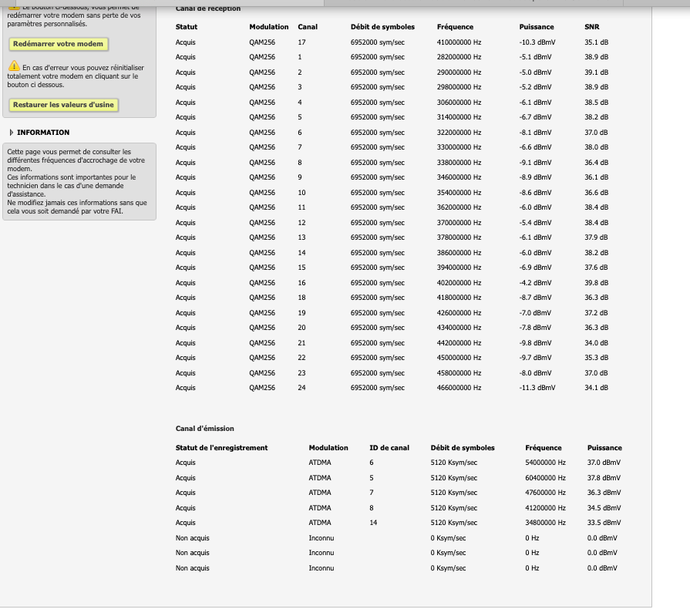Select the 410000000 Hz frequency cell

tap(459, 42)
